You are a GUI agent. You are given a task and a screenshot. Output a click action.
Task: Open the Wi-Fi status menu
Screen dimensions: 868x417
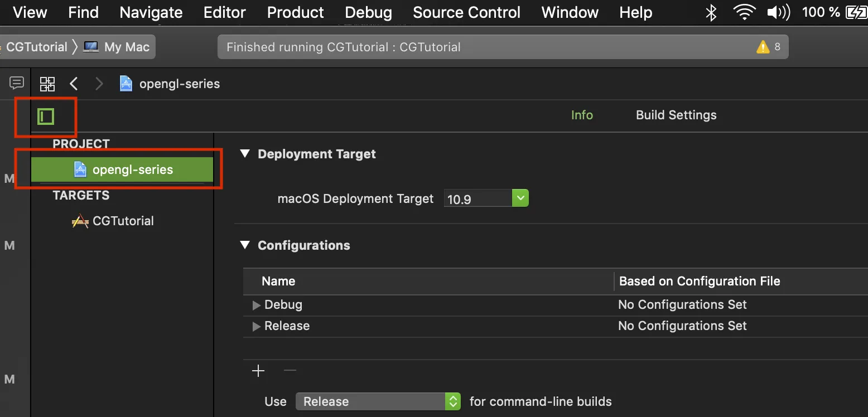pos(744,12)
